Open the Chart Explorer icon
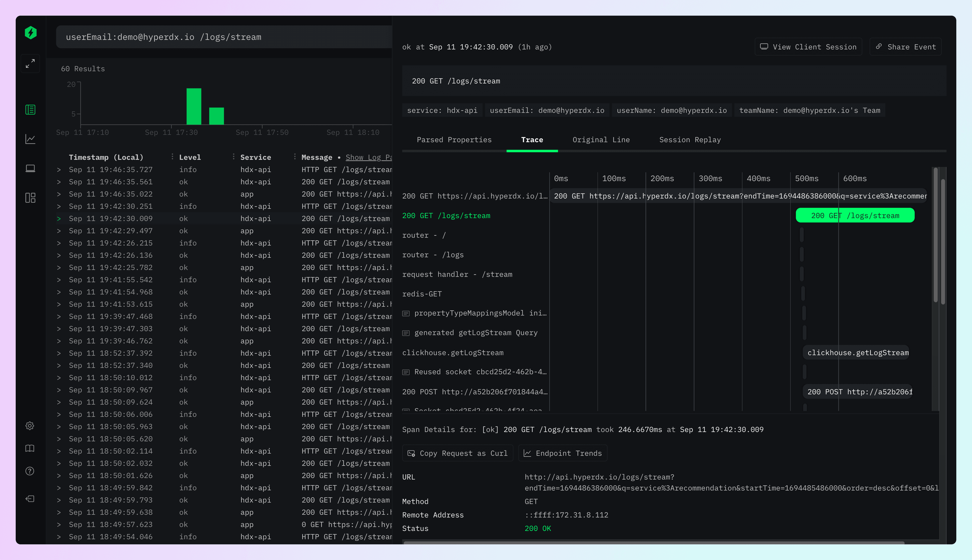This screenshot has height=560, width=972. [x=30, y=139]
